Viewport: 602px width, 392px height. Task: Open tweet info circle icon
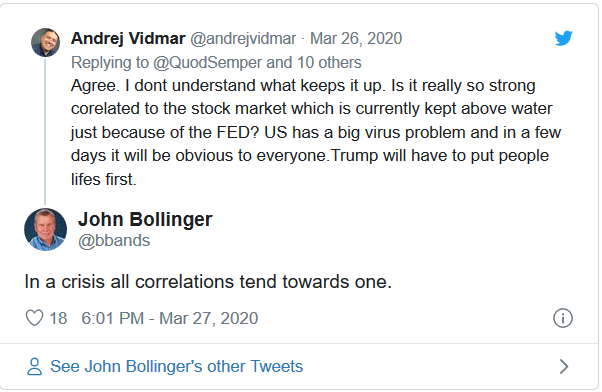tap(562, 318)
